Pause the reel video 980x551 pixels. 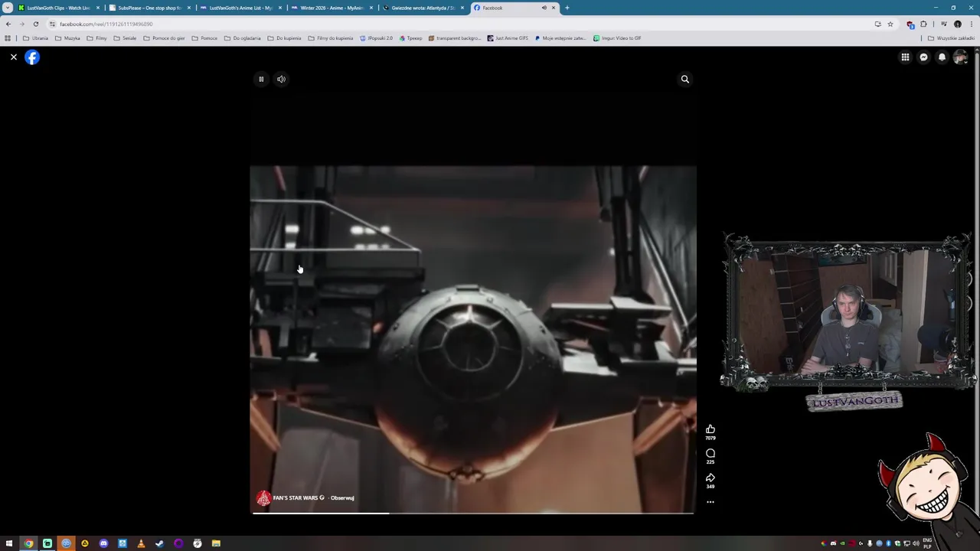click(x=261, y=79)
